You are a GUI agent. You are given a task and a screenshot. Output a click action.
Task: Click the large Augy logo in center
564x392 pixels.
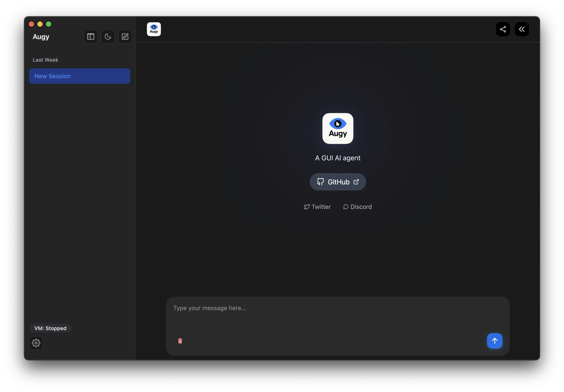pos(337,129)
